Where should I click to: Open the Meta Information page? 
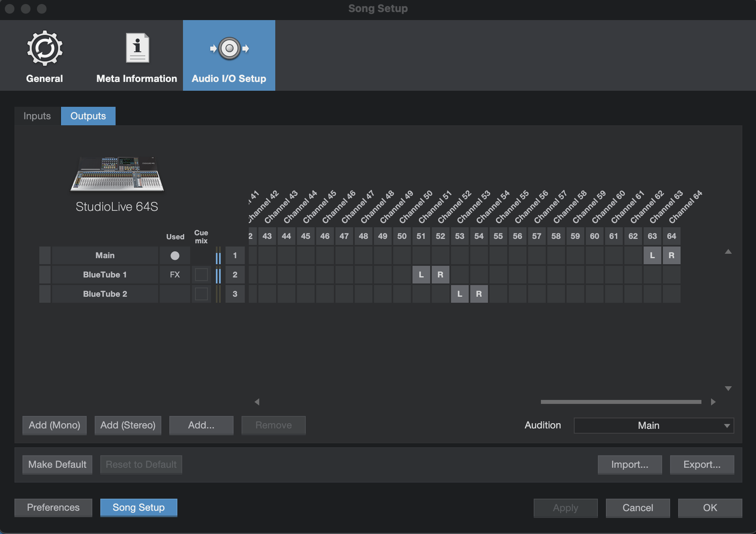click(x=136, y=55)
